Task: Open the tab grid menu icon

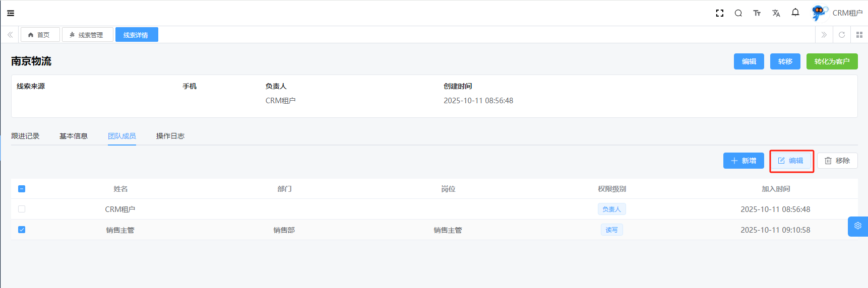Action: 859,35
